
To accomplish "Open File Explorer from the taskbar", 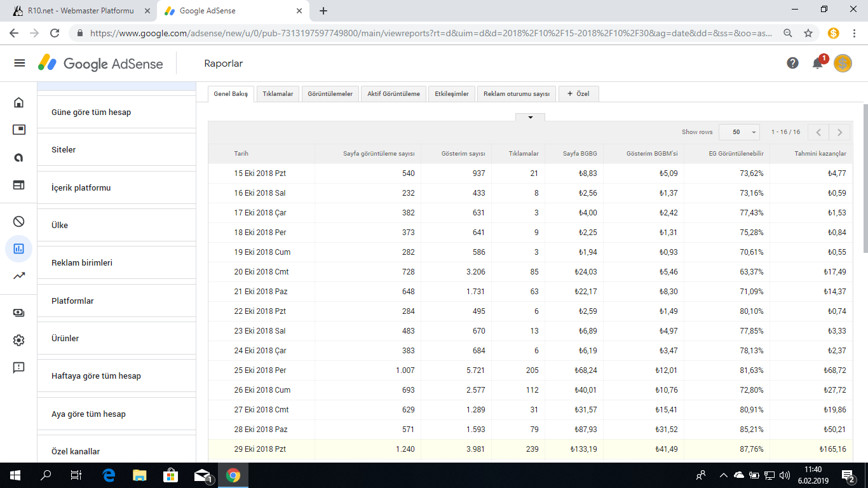I will click(140, 475).
